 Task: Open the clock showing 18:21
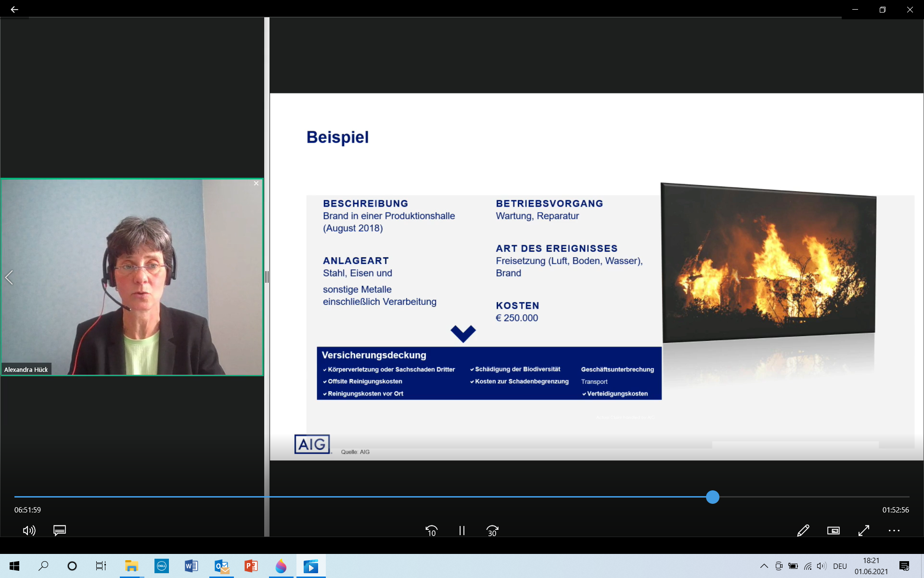(871, 566)
